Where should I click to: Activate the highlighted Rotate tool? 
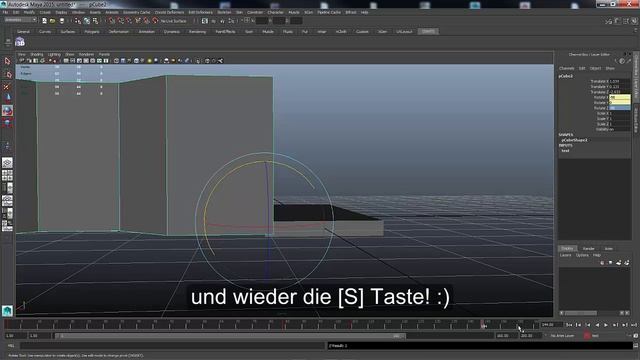point(7,110)
